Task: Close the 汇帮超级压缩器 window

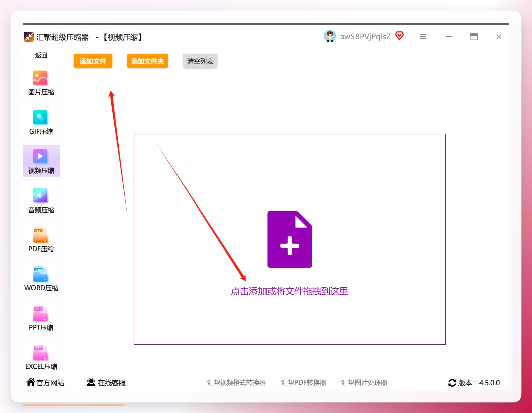Action: [x=498, y=37]
